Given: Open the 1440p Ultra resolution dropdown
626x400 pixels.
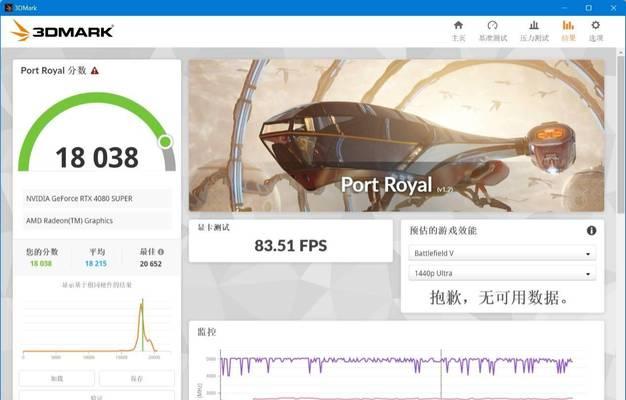Looking at the screenshot, I should pyautogui.click(x=502, y=273).
